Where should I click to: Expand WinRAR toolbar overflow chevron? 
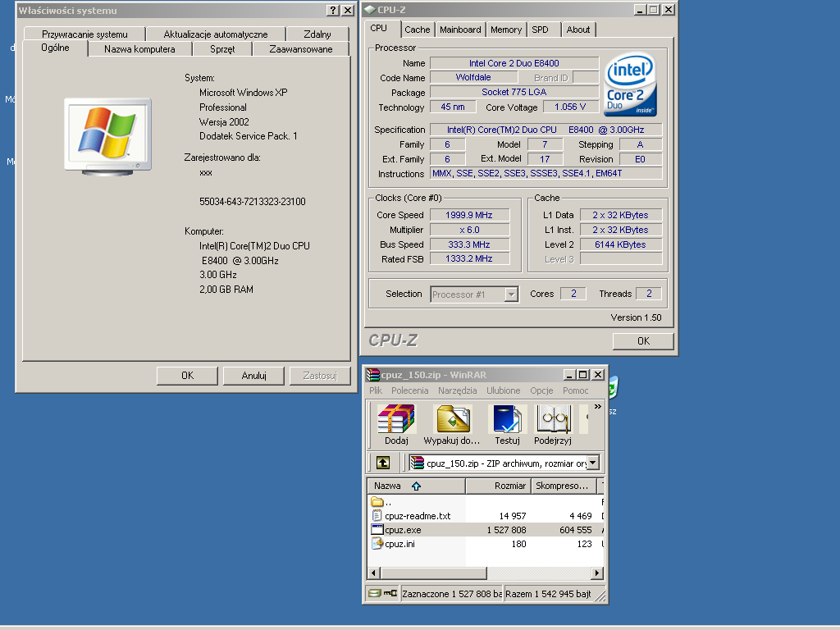598,407
